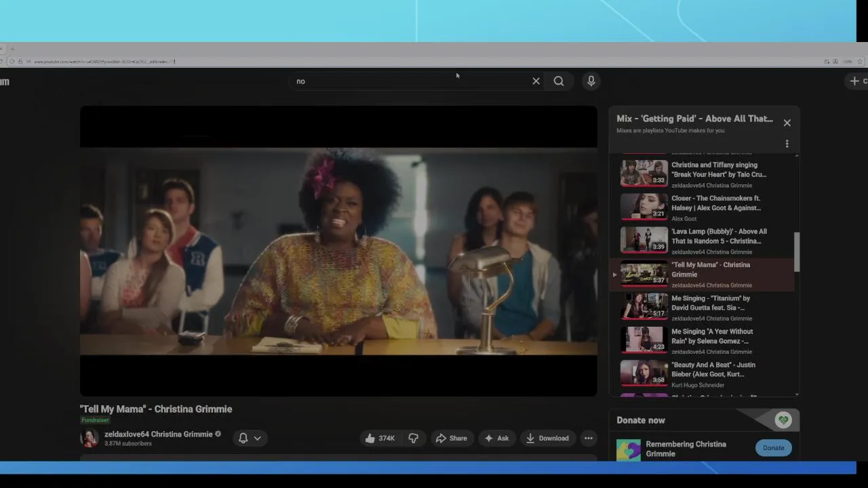Clear the YouTube search box text
Image resolution: width=868 pixels, height=488 pixels.
536,81
